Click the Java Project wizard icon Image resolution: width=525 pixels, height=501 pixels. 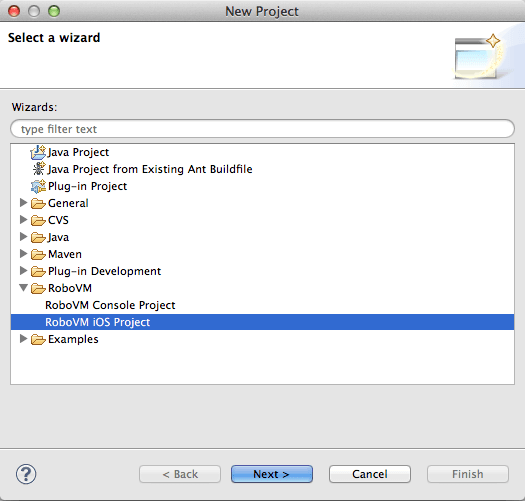pos(38,152)
